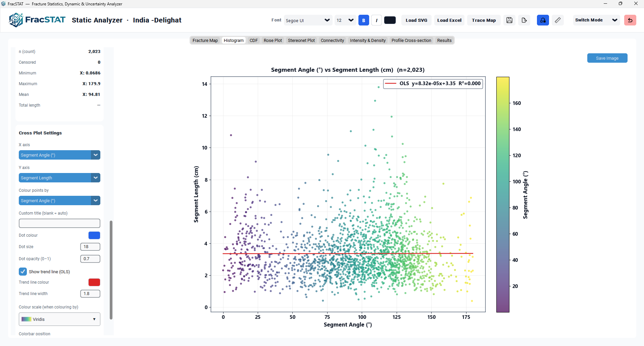The width and height of the screenshot is (644, 346).
Task: Pick the blue Dot colour swatch
Action: [94, 235]
